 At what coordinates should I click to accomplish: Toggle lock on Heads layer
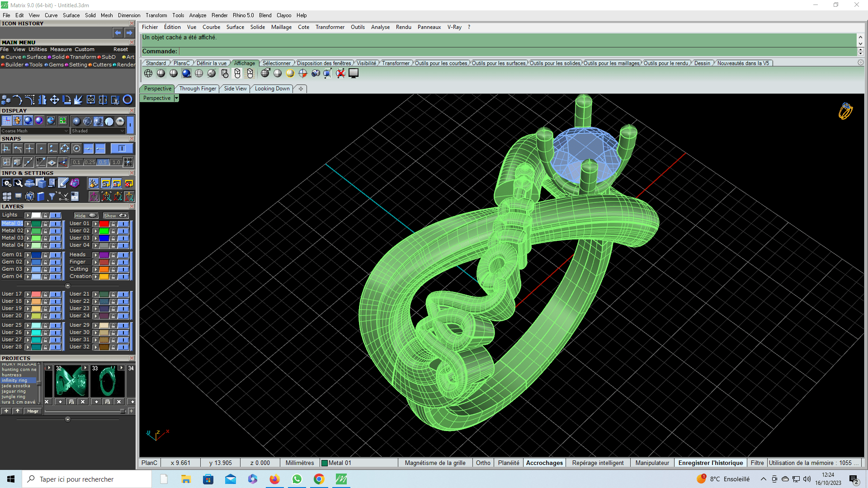(x=113, y=255)
